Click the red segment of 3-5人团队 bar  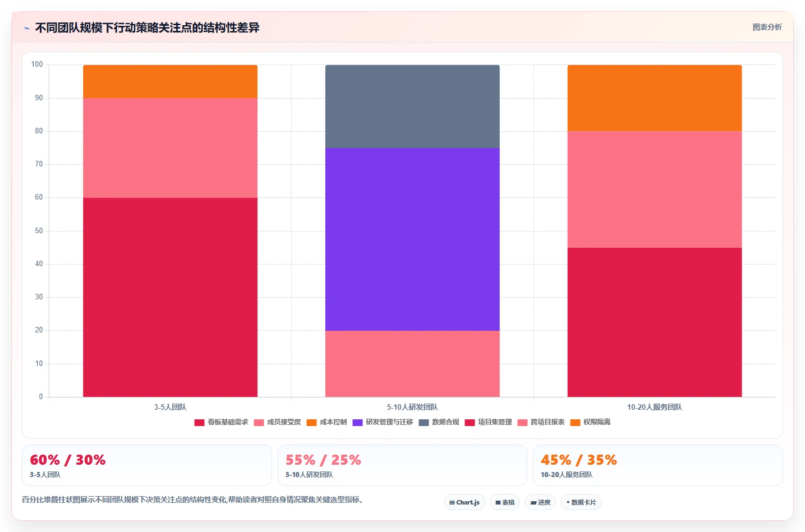[x=170, y=297]
